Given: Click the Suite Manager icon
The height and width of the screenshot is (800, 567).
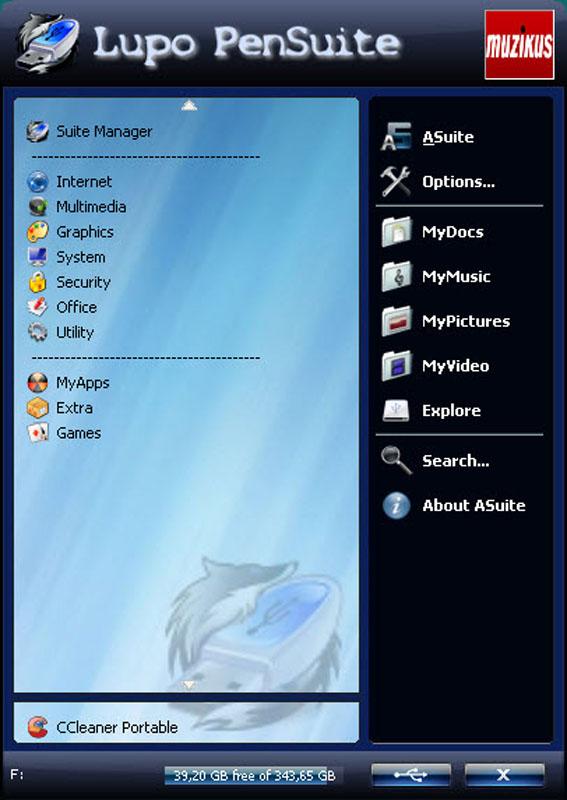Looking at the screenshot, I should [x=38, y=131].
